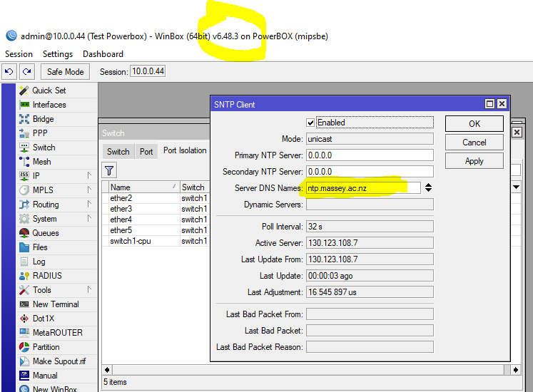Toggle the Enabled checkbox in SNTP Client
This screenshot has height=392, width=533.
[310, 123]
